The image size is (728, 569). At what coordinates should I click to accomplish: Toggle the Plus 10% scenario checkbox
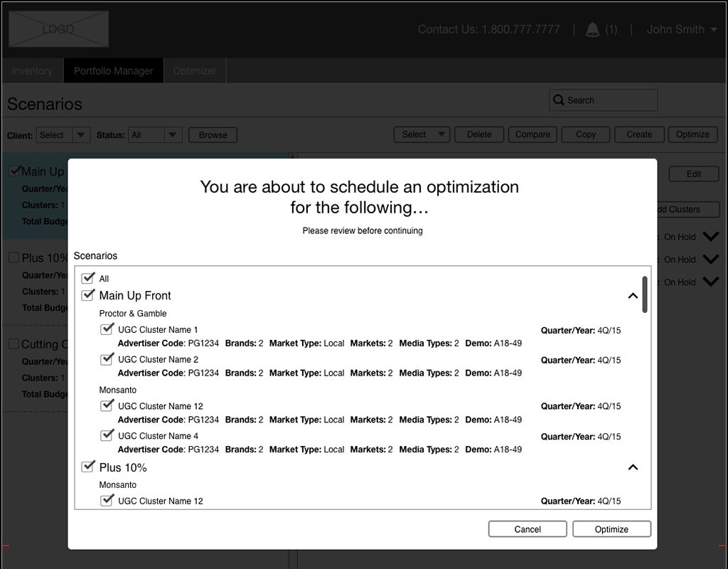pos(88,467)
